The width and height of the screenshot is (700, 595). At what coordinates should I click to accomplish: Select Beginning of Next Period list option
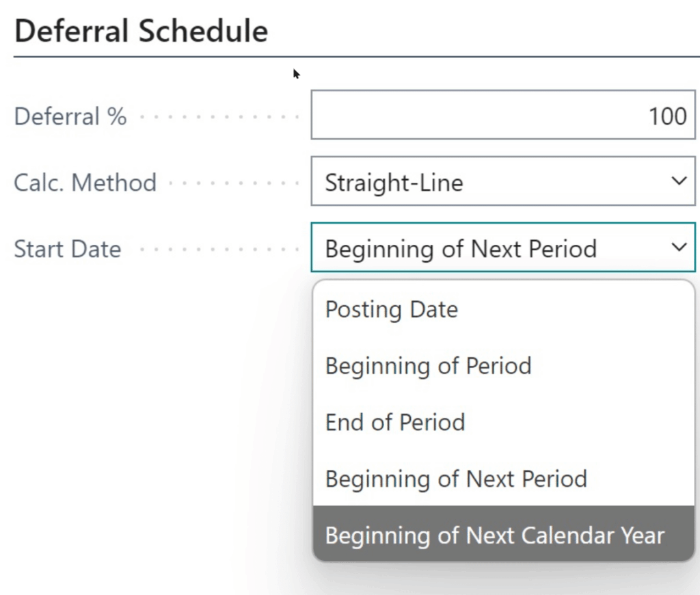coord(456,478)
